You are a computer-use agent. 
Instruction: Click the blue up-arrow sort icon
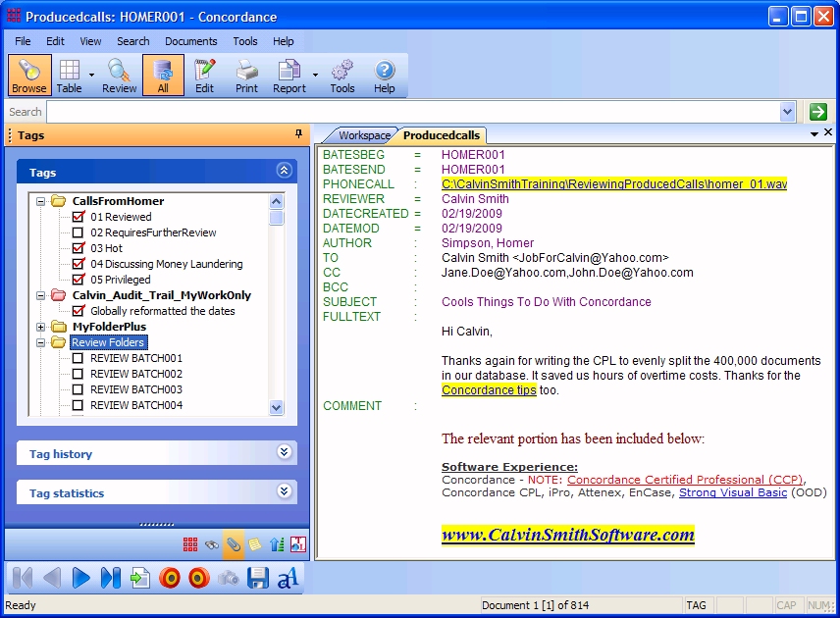coord(277,544)
